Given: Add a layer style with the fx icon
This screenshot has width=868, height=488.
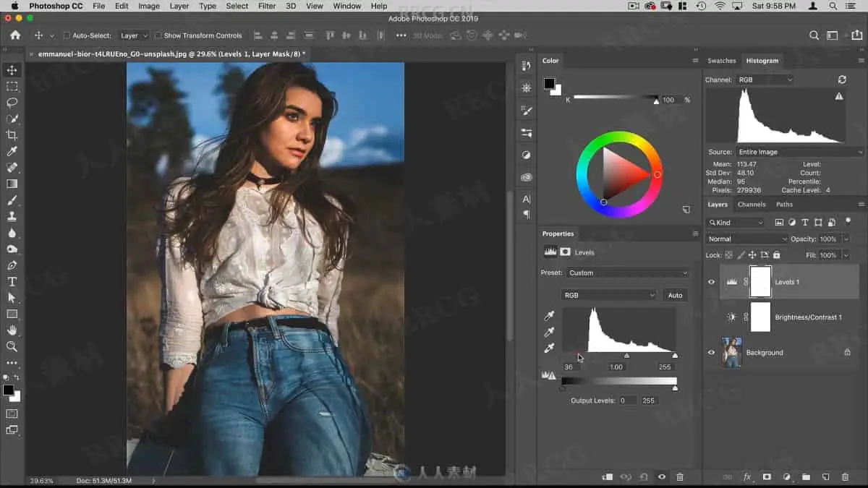Looking at the screenshot, I should point(747,477).
